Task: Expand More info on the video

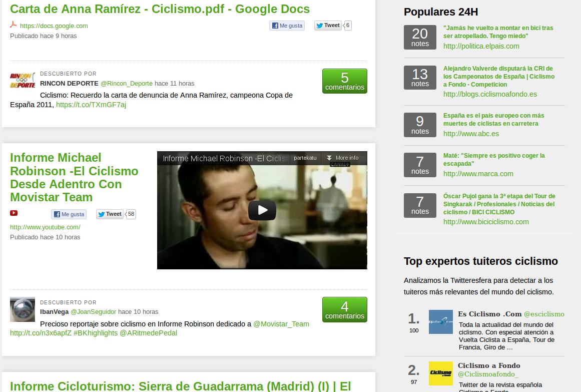Action: point(343,158)
